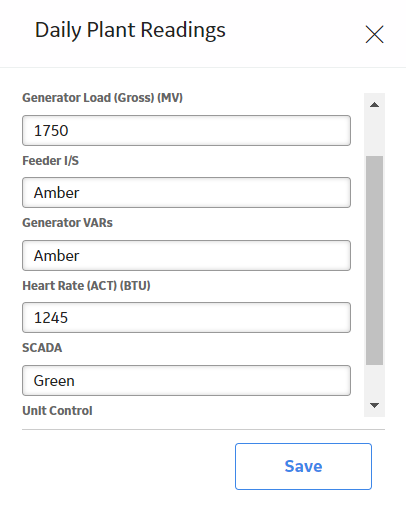Click the Feeder I/S label
Viewport: 406px width, 510px height.
click(50, 161)
